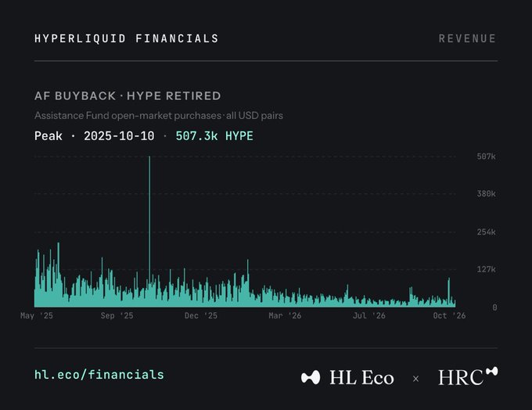Click the HL Eco wordmark text
This screenshot has height=410, width=532.
coord(361,377)
